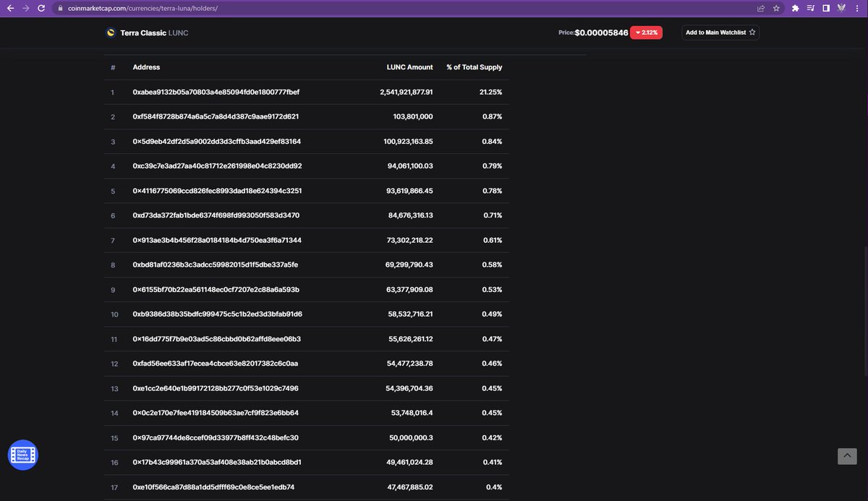Click the Address column header
The height and width of the screenshot is (501, 868).
(146, 67)
